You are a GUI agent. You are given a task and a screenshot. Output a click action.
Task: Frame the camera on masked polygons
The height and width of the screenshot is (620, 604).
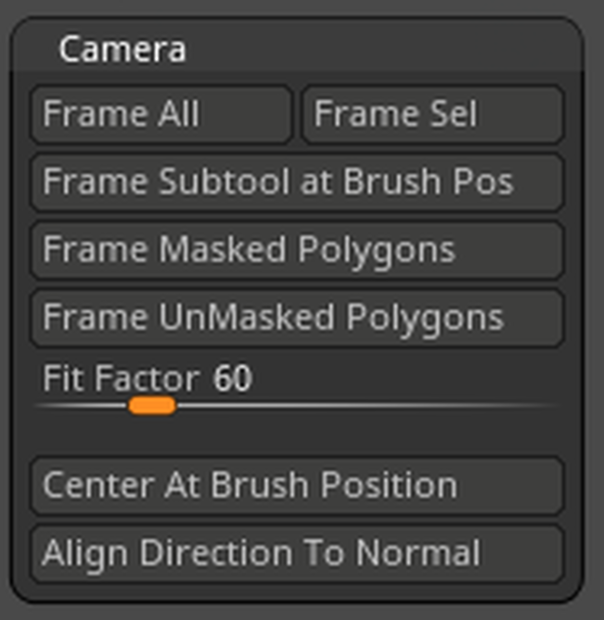[x=297, y=250]
